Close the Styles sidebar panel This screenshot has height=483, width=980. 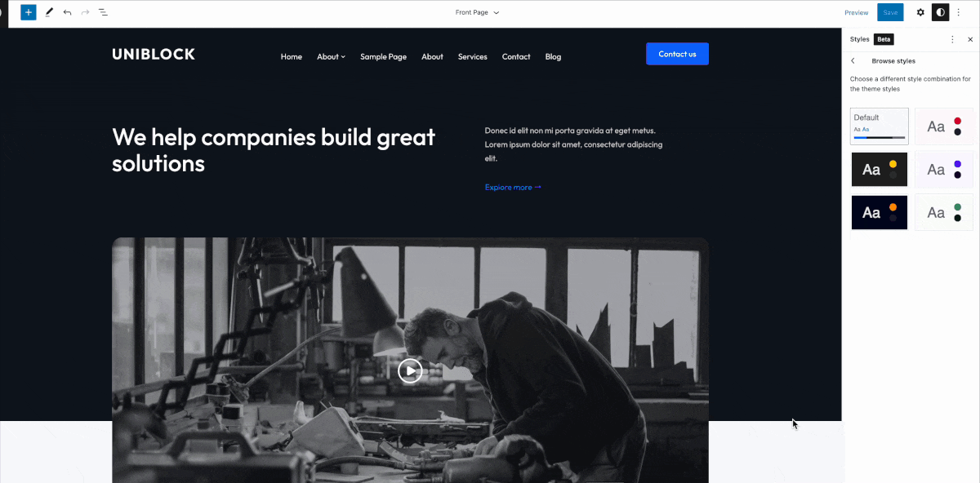point(970,39)
